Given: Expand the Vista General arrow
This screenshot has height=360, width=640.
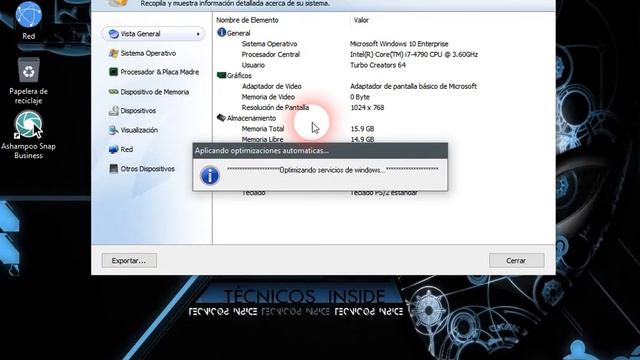Looking at the screenshot, I should 198,34.
